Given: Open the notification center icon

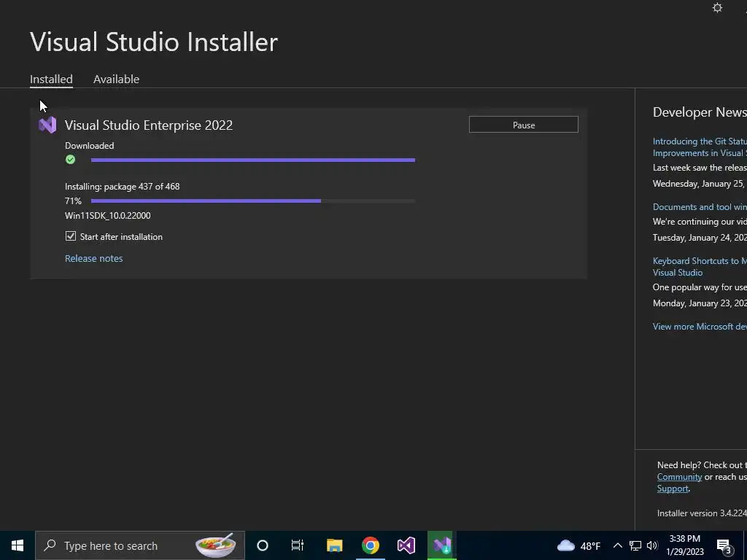Looking at the screenshot, I should point(724,546).
